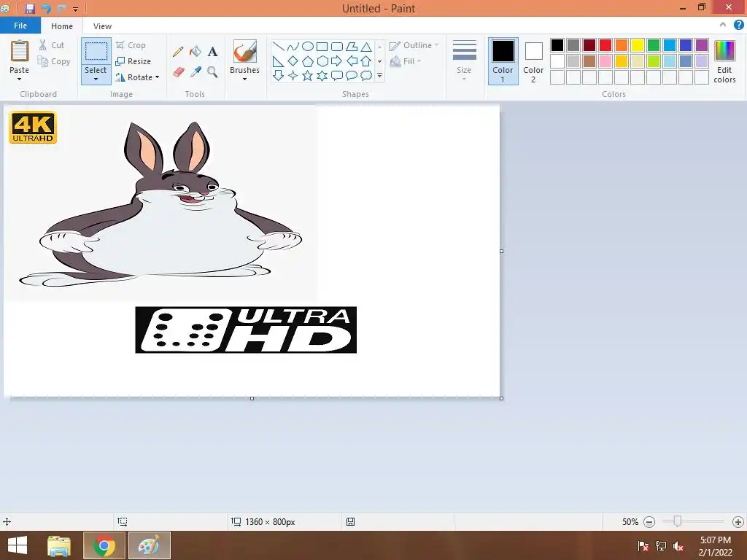747x560 pixels.
Task: Click the zoom slider handle
Action: pyautogui.click(x=678, y=521)
